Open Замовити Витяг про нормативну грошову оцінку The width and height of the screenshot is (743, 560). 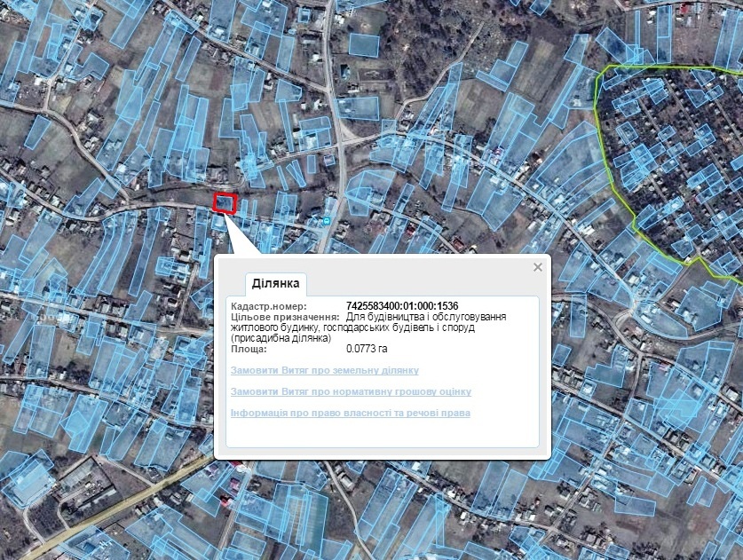(x=350, y=391)
